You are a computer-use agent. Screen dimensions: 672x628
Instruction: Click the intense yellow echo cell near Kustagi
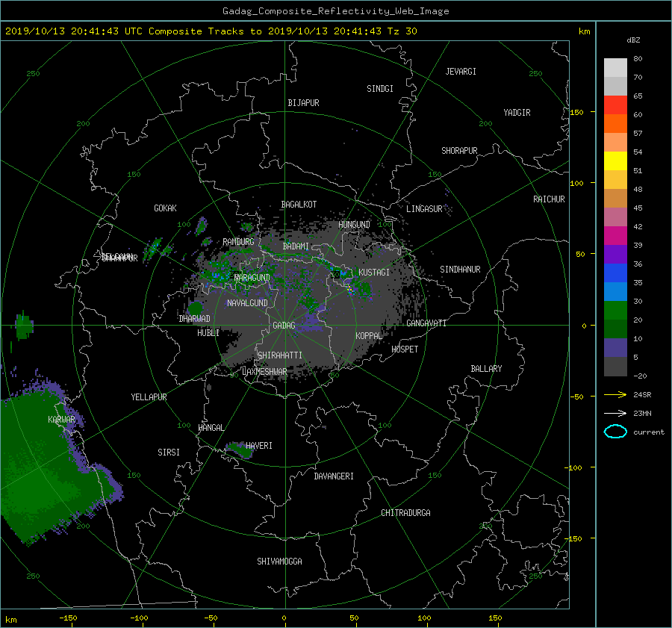pyautogui.click(x=351, y=290)
